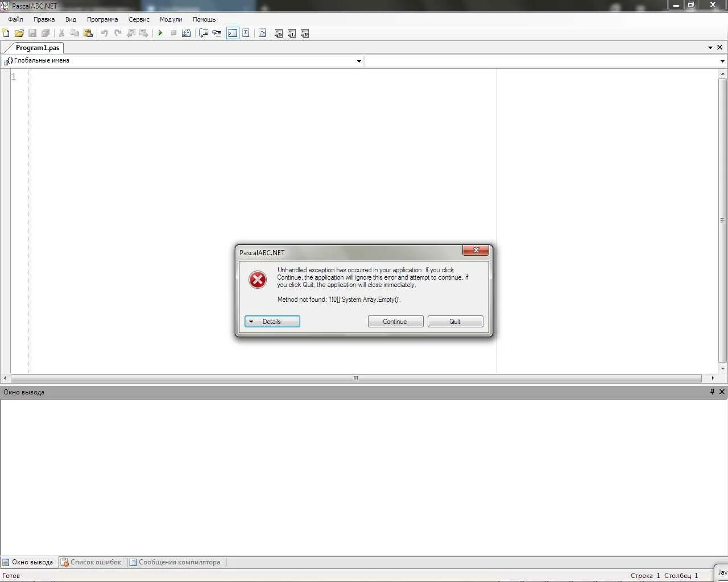Click editor scroll up arrow
The height and width of the screenshot is (582, 728).
[x=723, y=74]
